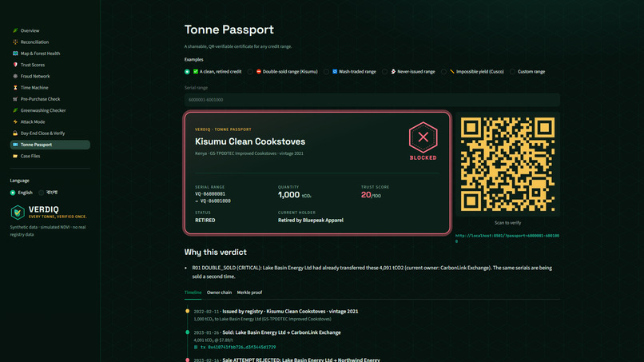The width and height of the screenshot is (644, 362).
Task: Open the localhost passport verification link
Action: tap(507, 238)
